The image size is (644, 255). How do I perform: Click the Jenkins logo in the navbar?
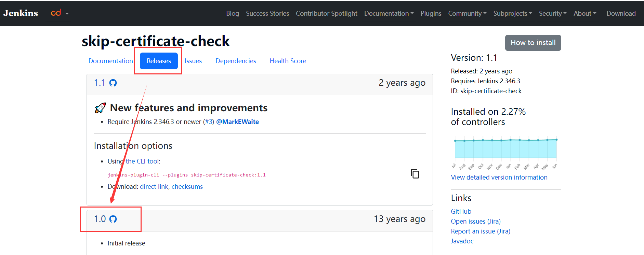(x=21, y=13)
